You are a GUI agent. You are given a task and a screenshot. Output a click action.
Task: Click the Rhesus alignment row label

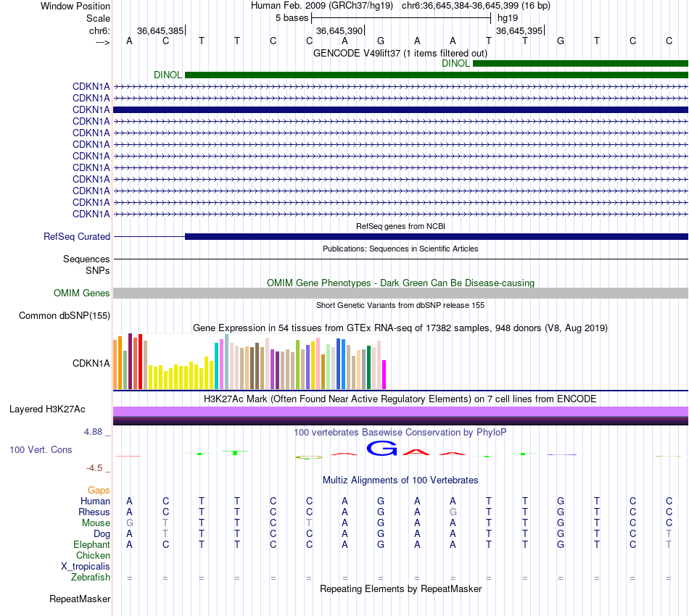(94, 512)
